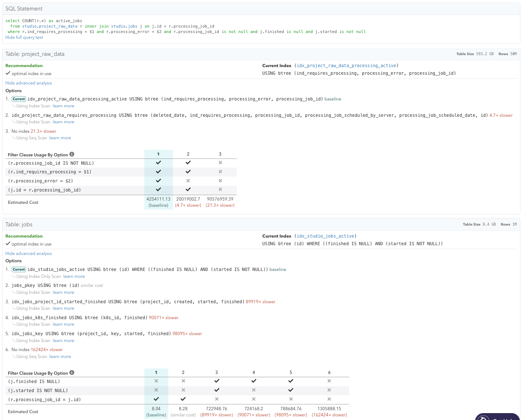
Task: Click learn more under idx_jobs_key Index Scan
Action: pyautogui.click(x=63, y=341)
